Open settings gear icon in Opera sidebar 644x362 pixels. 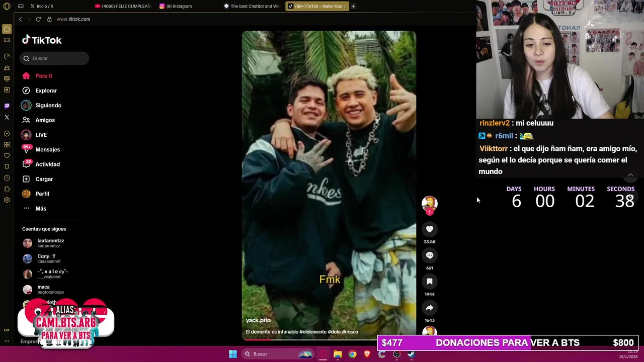(7, 200)
